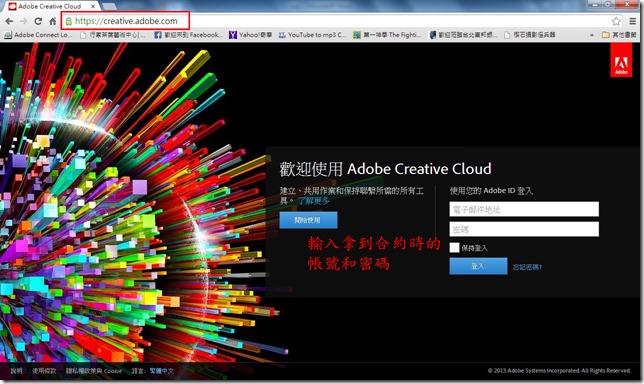644x384 pixels.
Task: Expand hidden bookmarks chevron
Action: coord(591,35)
